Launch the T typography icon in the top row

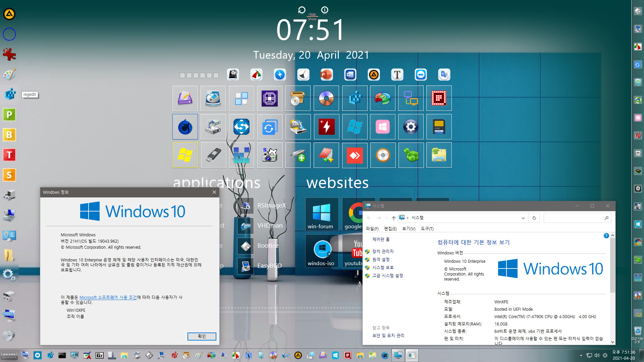pyautogui.click(x=397, y=74)
